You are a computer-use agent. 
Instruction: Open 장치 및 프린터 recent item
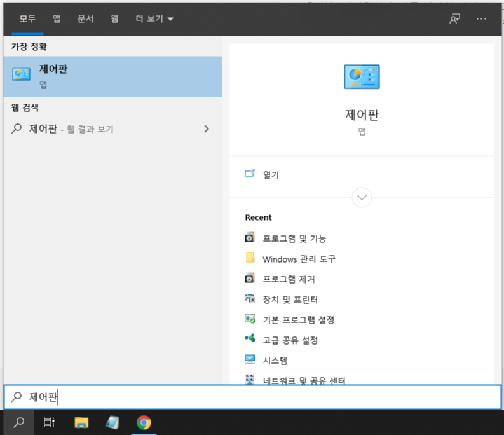pos(290,300)
